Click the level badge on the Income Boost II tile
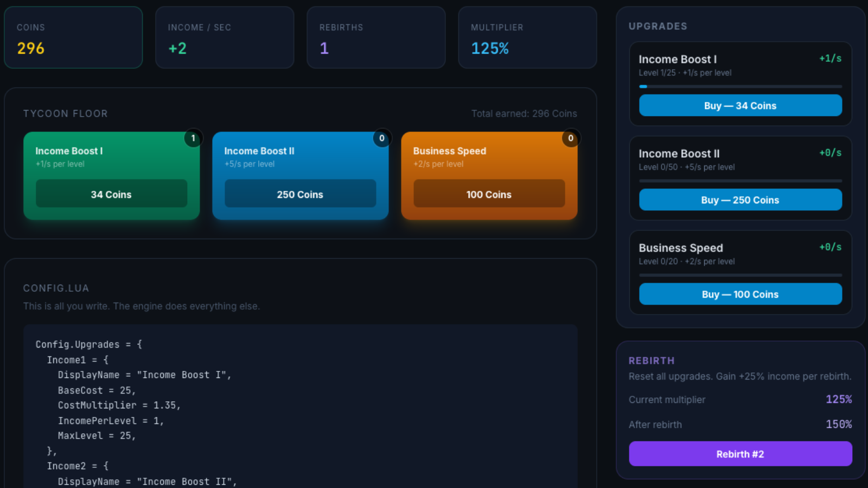This screenshot has width=868, height=488. point(382,138)
